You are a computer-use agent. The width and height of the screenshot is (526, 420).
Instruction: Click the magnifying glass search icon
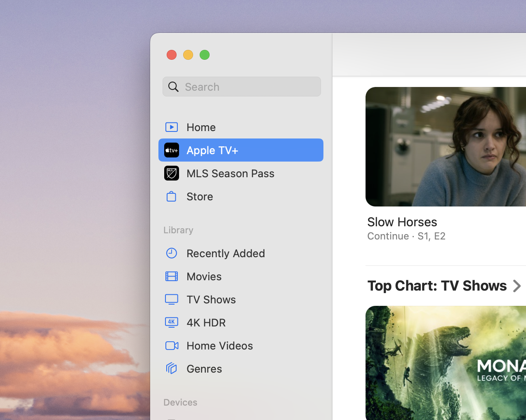point(174,87)
